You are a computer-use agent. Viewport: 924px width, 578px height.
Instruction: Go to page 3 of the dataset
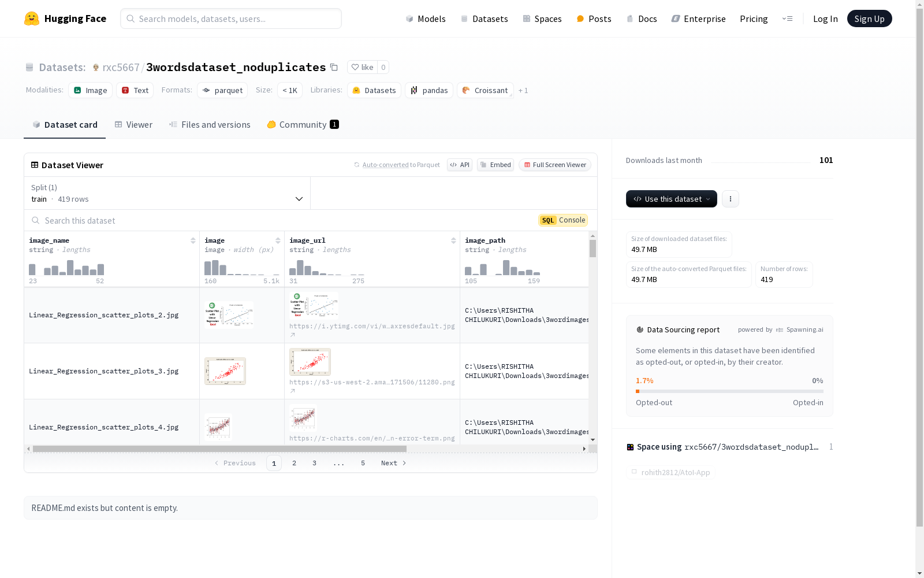314,463
